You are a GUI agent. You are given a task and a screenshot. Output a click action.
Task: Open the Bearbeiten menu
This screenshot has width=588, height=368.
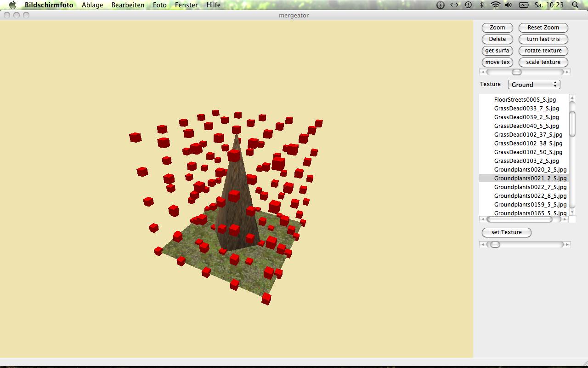click(x=128, y=5)
